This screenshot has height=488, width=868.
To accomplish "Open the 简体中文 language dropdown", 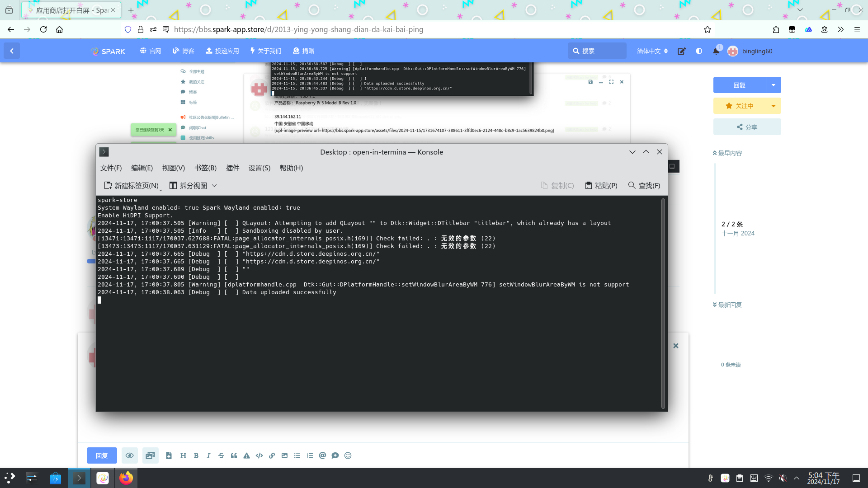I will pyautogui.click(x=652, y=51).
